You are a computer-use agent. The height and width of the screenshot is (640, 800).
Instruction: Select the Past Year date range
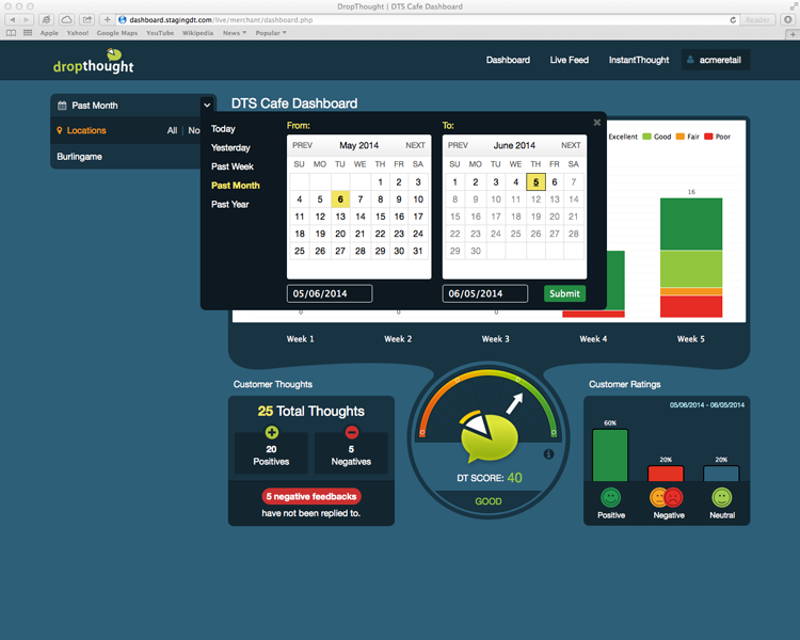230,204
